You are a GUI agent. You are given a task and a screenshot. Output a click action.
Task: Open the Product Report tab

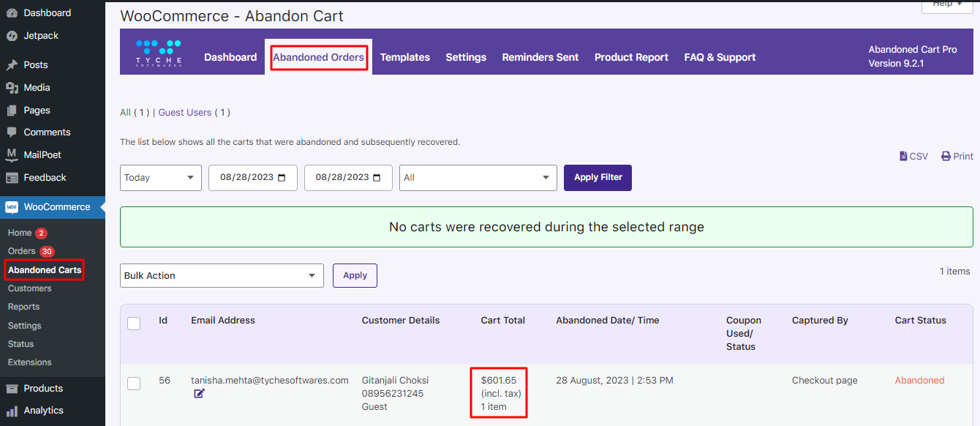(631, 57)
